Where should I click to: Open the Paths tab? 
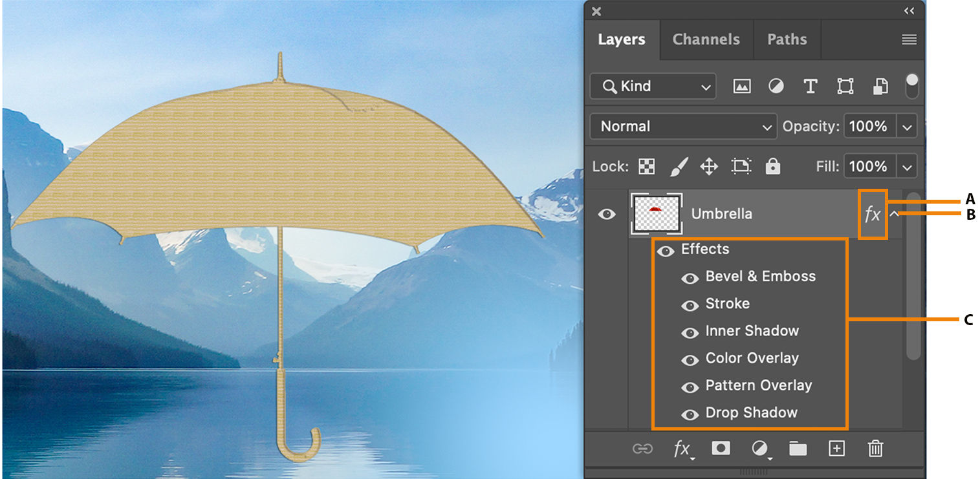787,39
